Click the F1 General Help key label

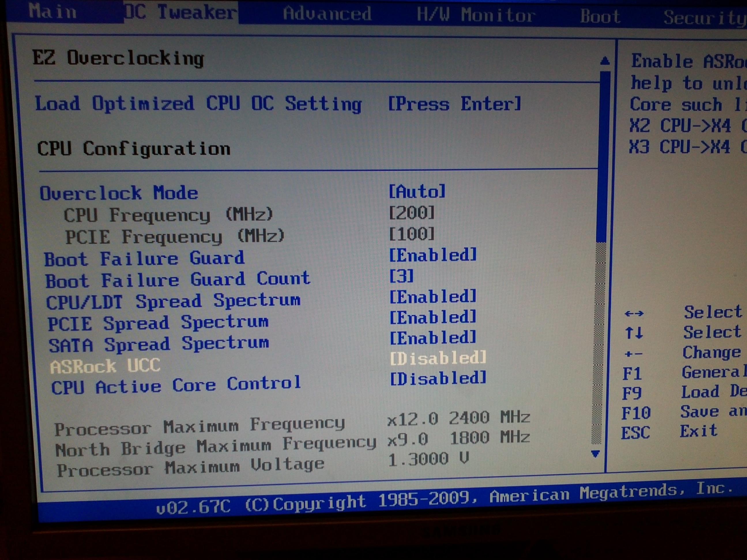tap(632, 374)
